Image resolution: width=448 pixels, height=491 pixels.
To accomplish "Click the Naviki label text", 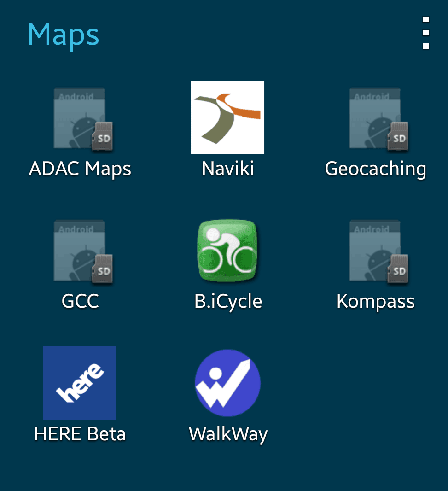I will tap(227, 169).
